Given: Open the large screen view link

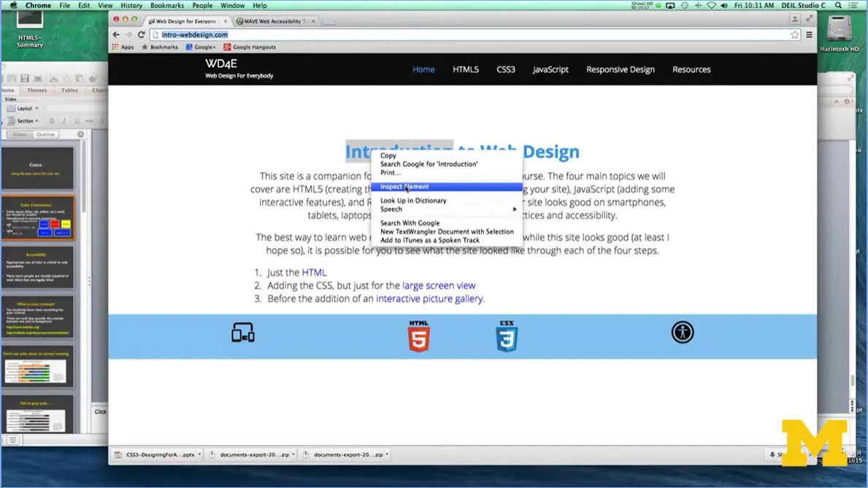Looking at the screenshot, I should 438,285.
